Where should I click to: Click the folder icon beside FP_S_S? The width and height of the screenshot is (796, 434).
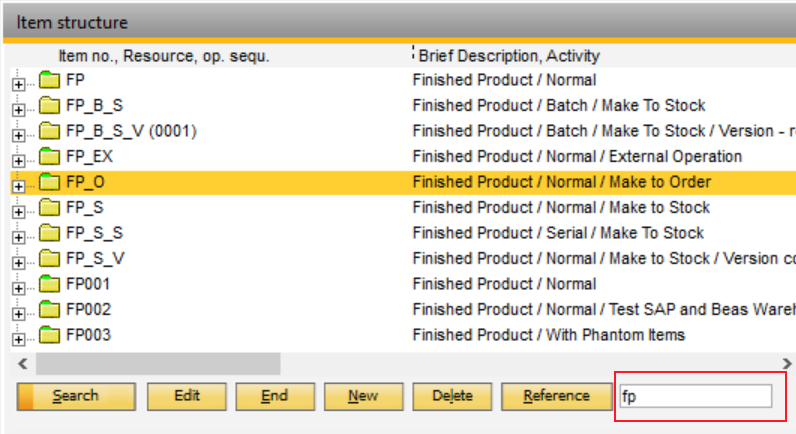pos(50,233)
